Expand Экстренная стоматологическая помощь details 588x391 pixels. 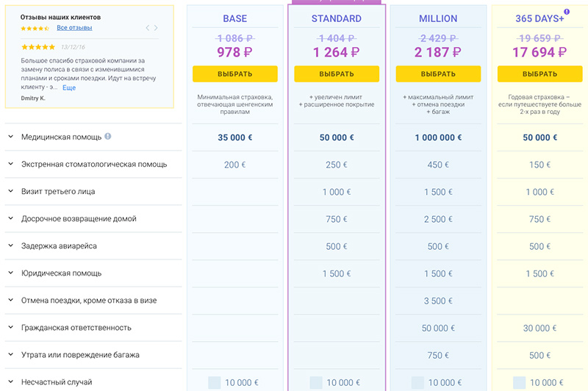coord(11,164)
